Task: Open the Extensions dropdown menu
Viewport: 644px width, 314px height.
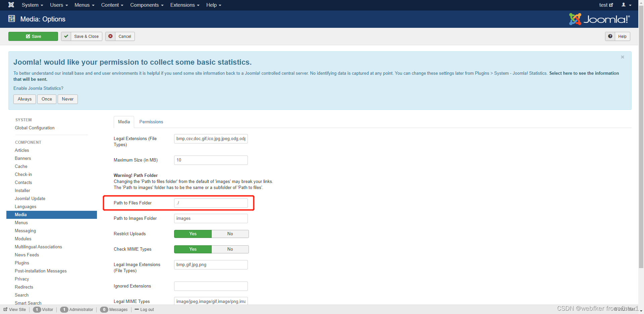Action: click(x=184, y=5)
